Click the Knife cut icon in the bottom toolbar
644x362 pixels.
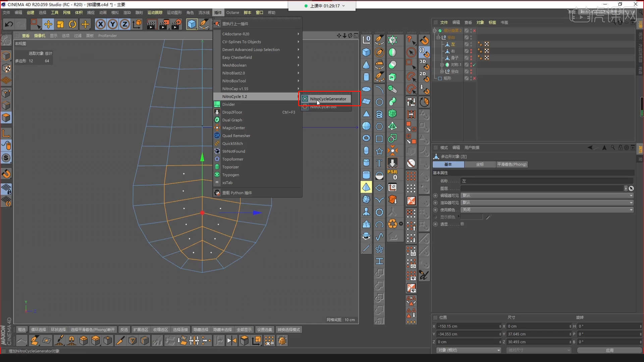(120, 341)
